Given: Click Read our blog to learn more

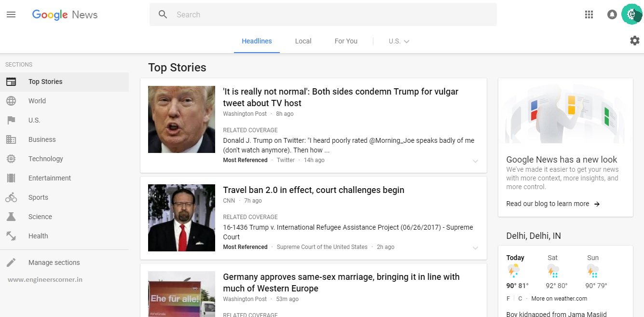Looking at the screenshot, I should pos(548,204).
